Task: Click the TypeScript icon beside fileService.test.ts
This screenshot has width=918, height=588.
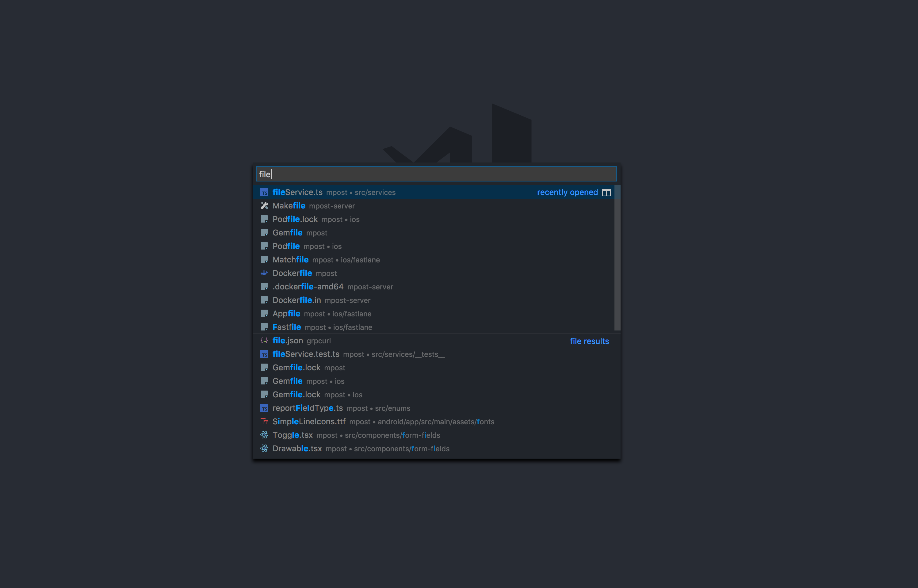Action: (x=264, y=354)
